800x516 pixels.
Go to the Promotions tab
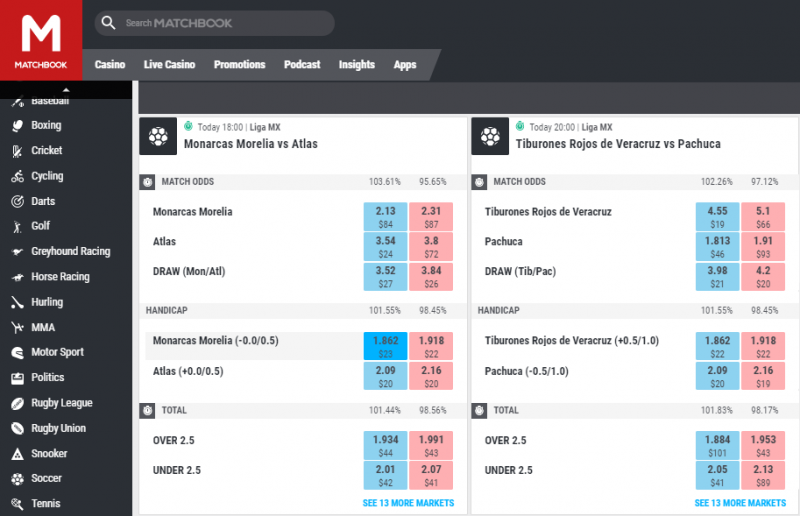pos(239,65)
